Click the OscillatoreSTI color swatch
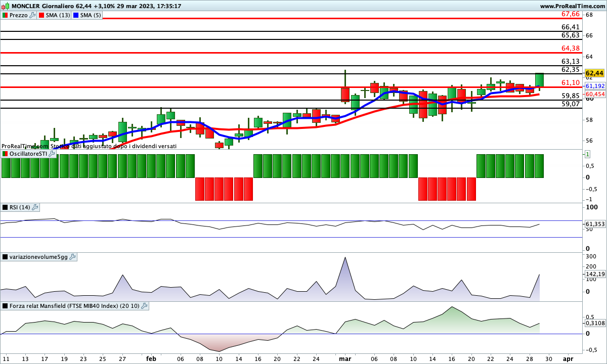The height and width of the screenshot is (364, 607). (x=5, y=153)
